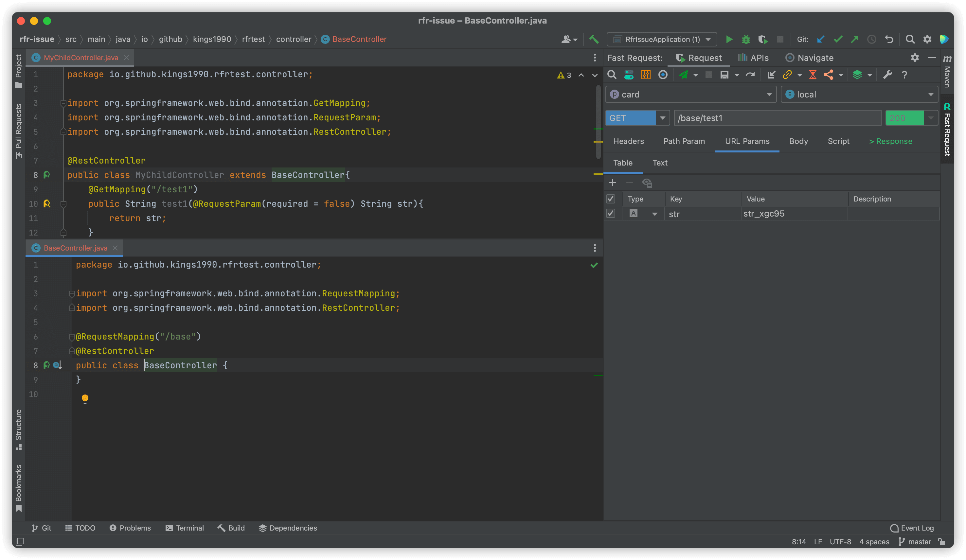Collapse the test1 method fold marker

click(x=63, y=204)
